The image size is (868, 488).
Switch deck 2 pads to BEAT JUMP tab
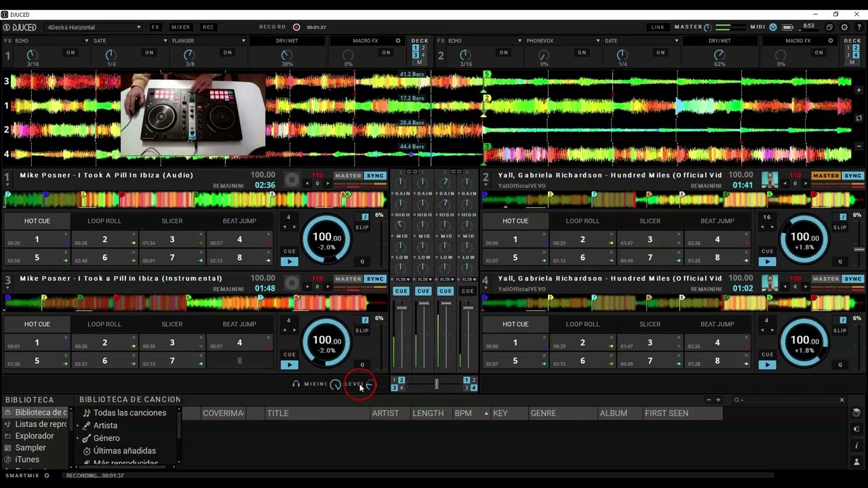[717, 221]
